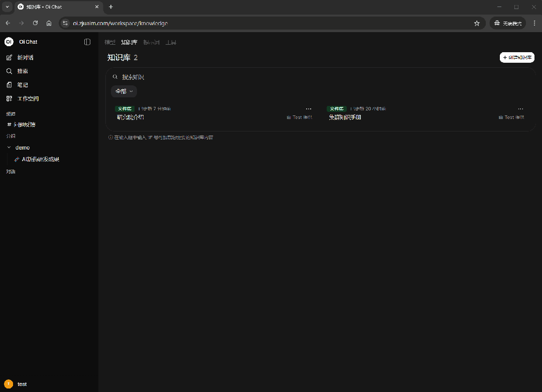Click the 频道 section header in sidebar
Viewport: 542px width, 392px height.
pyautogui.click(x=11, y=114)
